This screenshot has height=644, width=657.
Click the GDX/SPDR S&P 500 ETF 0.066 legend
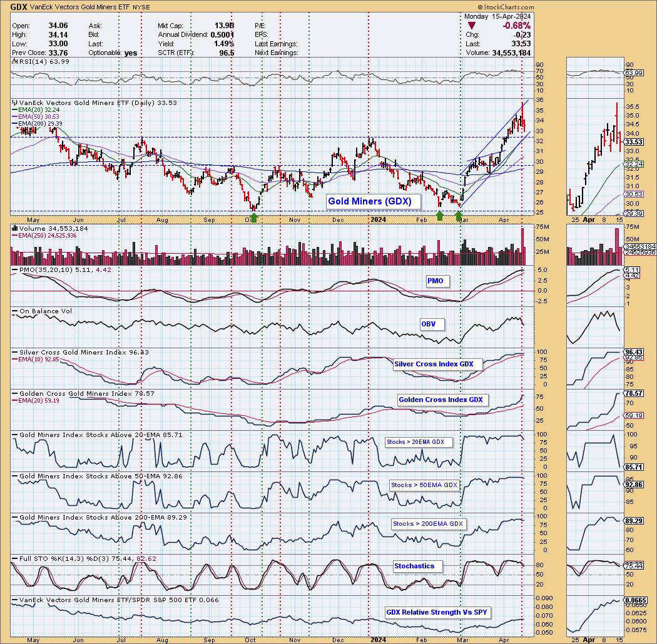[x=115, y=600]
